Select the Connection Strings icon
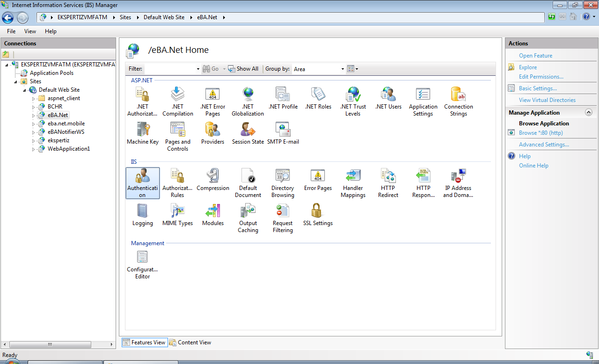The height and width of the screenshot is (364, 599). [458, 101]
